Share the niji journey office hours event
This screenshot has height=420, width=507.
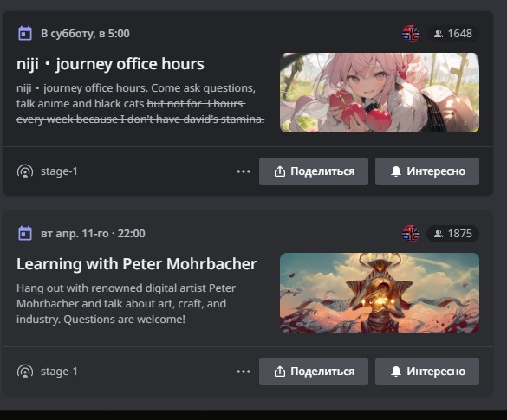(314, 171)
